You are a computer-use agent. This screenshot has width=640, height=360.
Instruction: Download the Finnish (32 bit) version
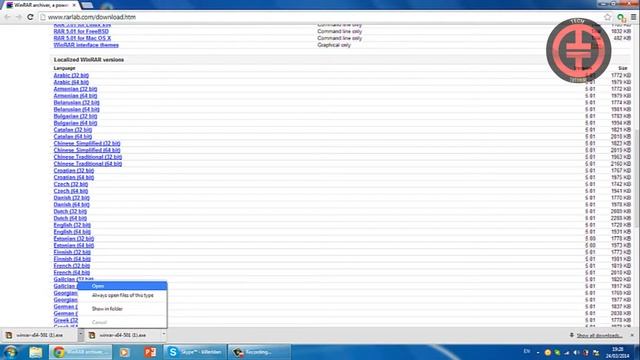(x=72, y=252)
